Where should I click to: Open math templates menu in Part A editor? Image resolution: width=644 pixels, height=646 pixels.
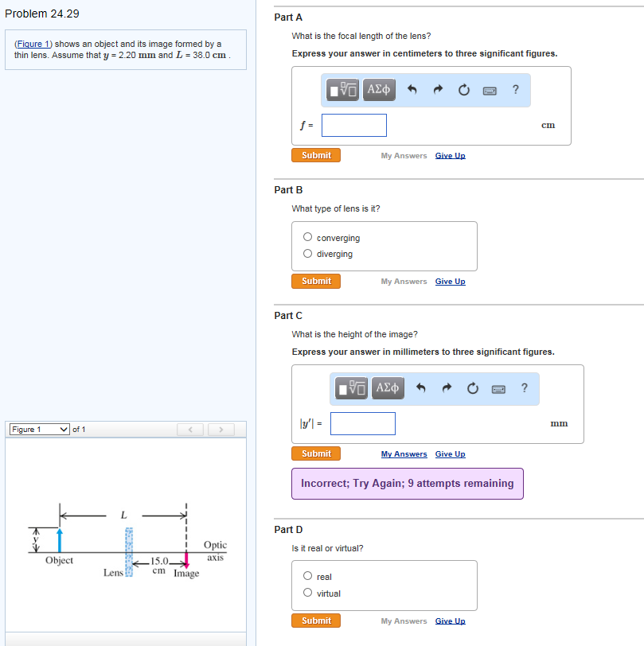pyautogui.click(x=342, y=90)
